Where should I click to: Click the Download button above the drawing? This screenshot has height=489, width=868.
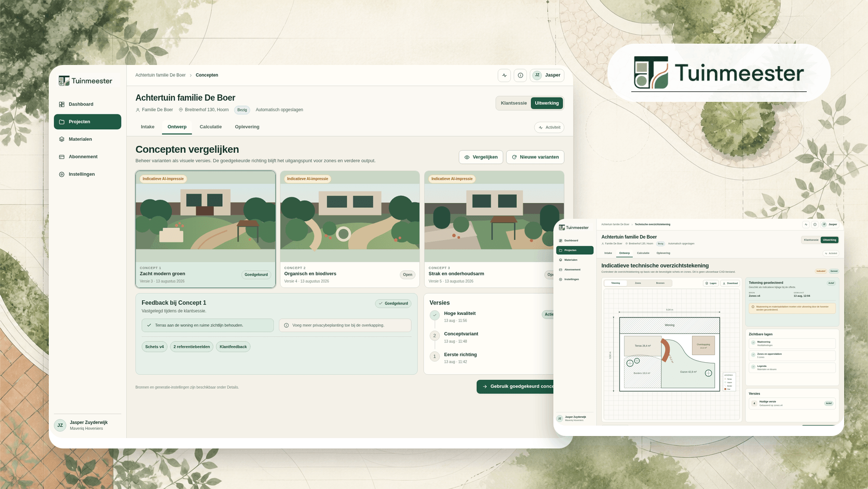pyautogui.click(x=730, y=283)
